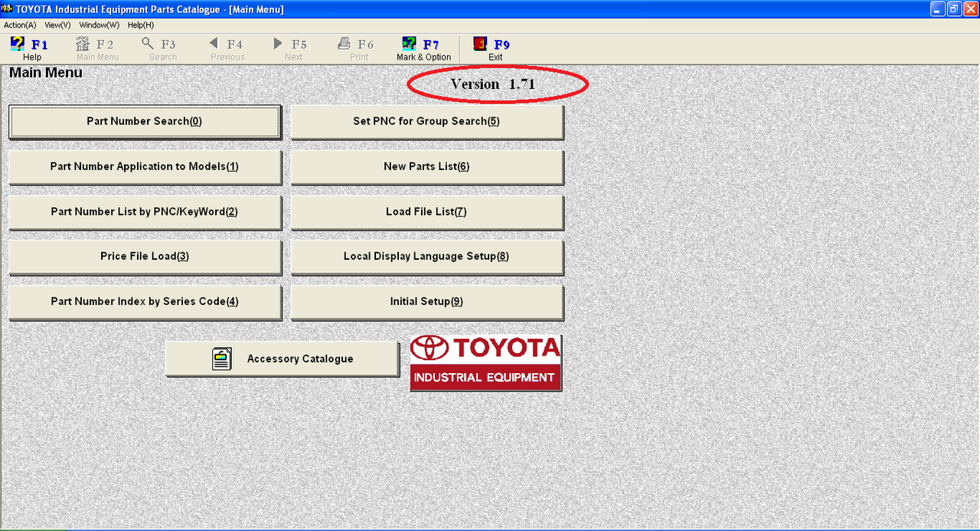This screenshot has height=531, width=980.
Task: Click the Toyota Industrial Equipment logo
Action: [485, 362]
